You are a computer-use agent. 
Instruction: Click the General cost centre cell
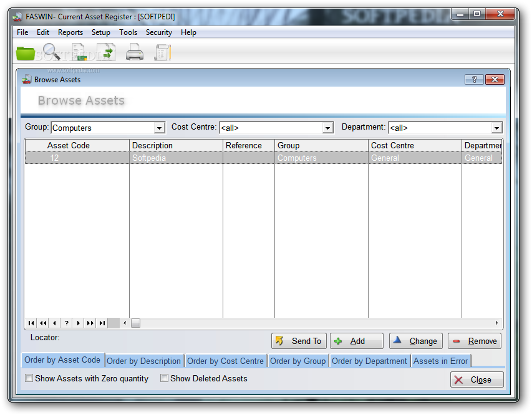pyautogui.click(x=415, y=158)
